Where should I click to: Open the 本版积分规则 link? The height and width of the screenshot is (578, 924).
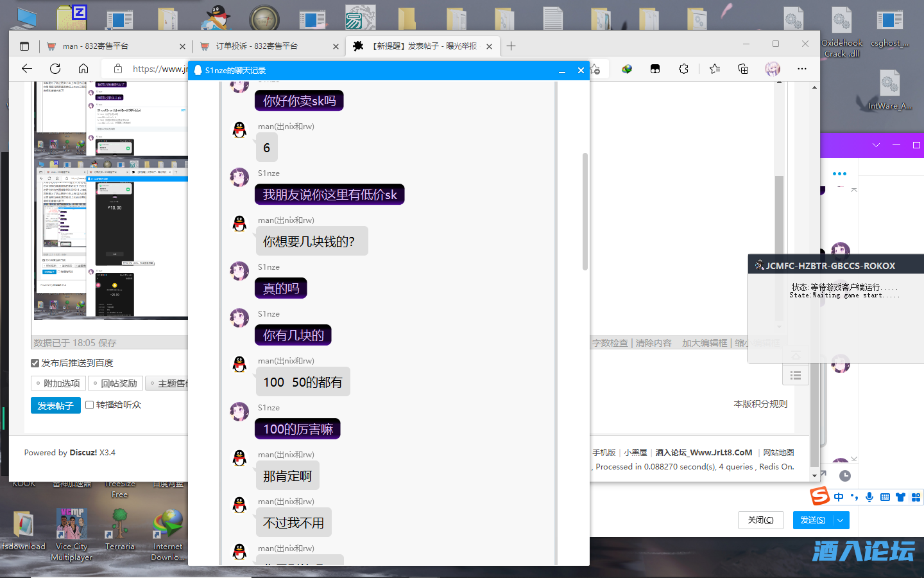[x=760, y=404]
